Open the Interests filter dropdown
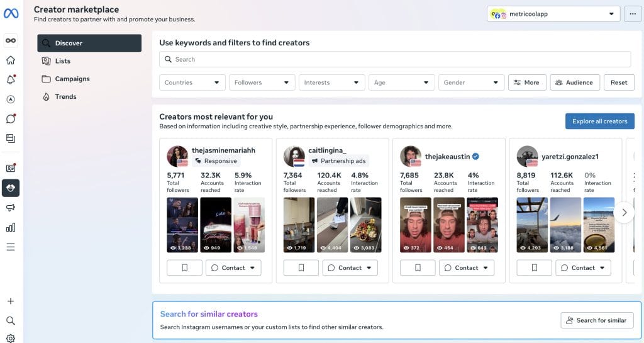This screenshot has width=644, height=343. pyautogui.click(x=332, y=82)
